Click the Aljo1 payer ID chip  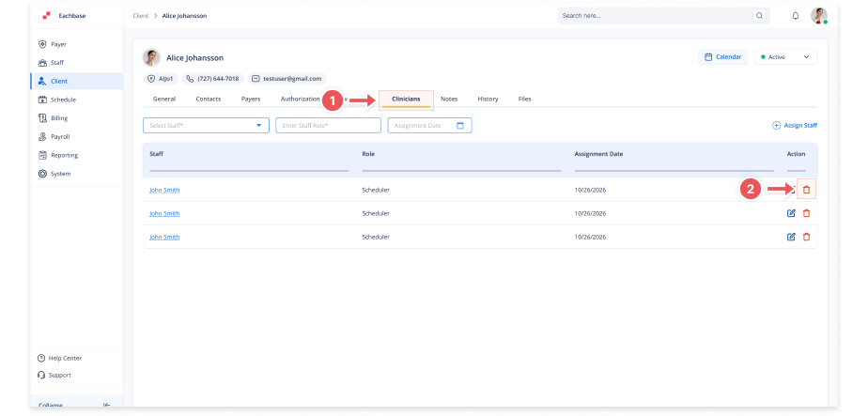(x=161, y=79)
